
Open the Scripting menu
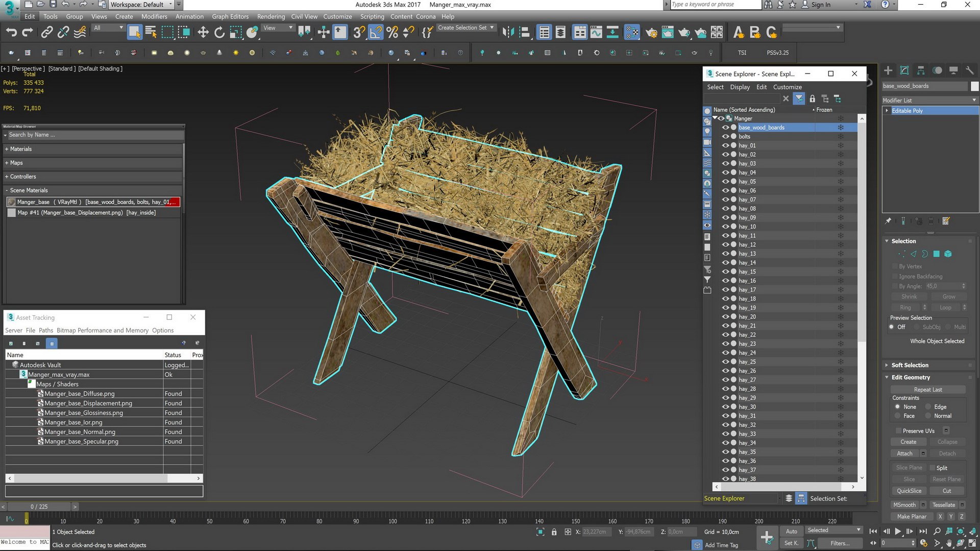372,16
